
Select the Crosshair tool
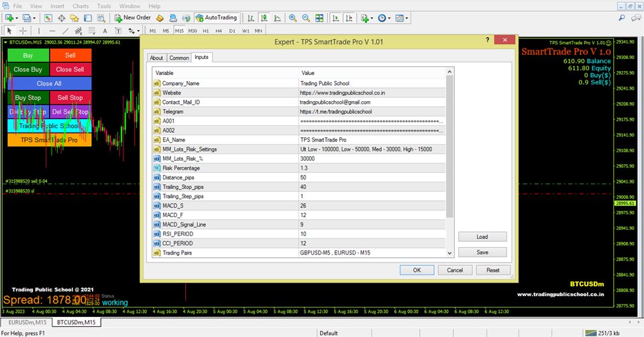pos(23,31)
